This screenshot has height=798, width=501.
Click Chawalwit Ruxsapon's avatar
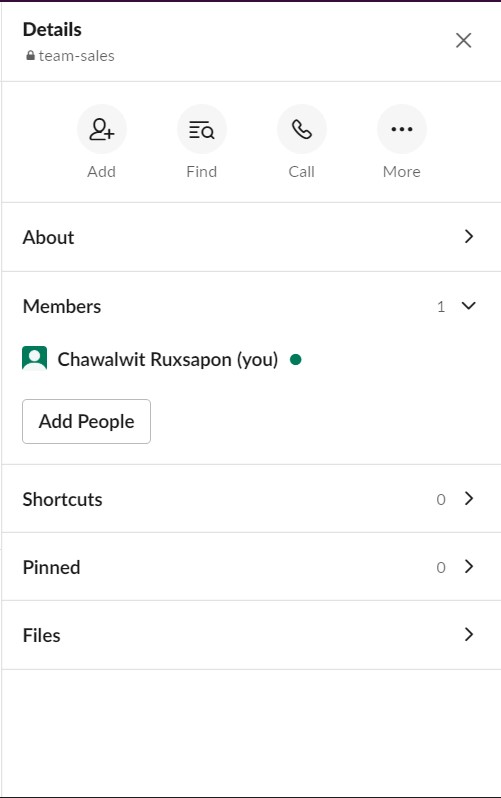pyautogui.click(x=35, y=358)
